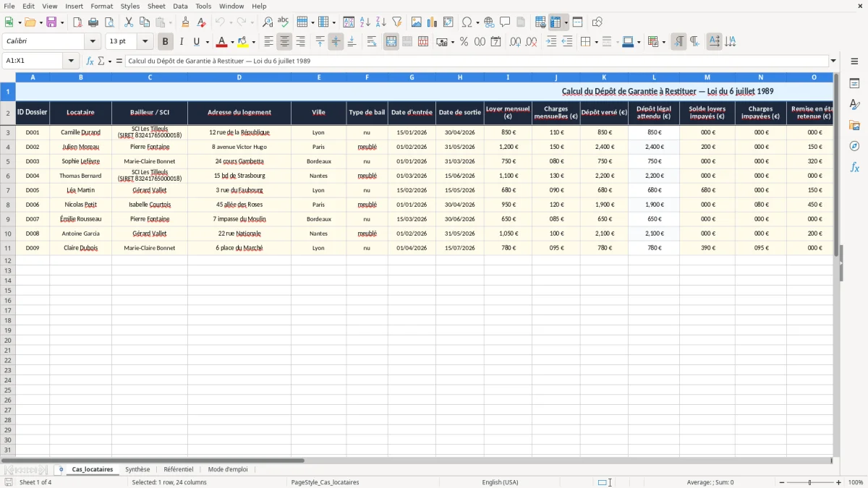
Task: Select row header 5
Action: click(8, 161)
